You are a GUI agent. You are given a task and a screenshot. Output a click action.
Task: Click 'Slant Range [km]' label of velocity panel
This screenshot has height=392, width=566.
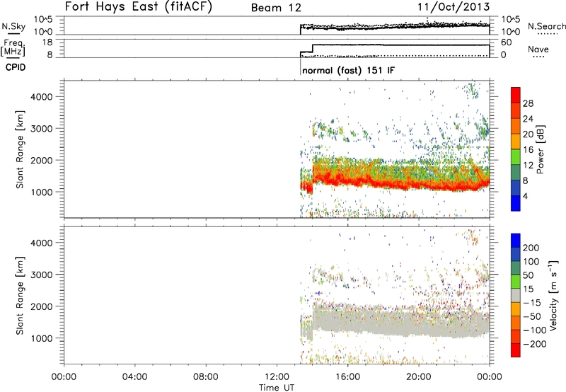[20, 296]
